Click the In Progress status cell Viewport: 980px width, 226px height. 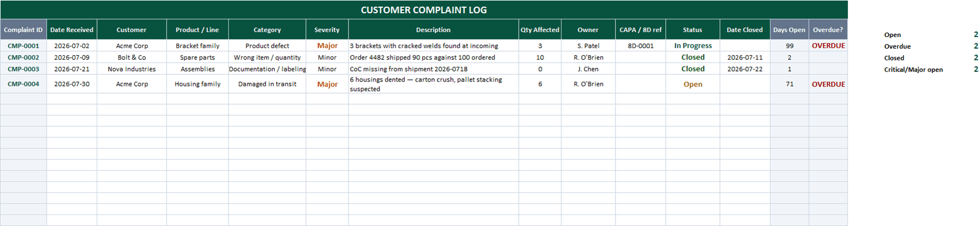click(x=692, y=46)
